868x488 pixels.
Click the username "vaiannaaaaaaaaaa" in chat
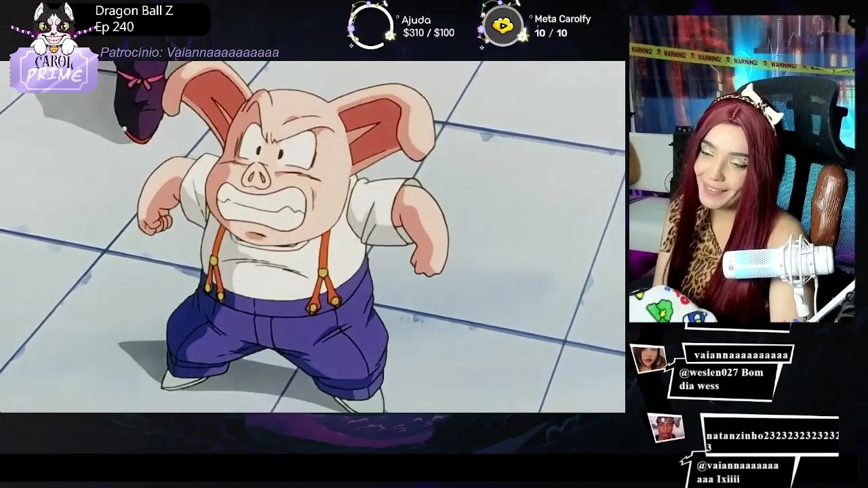pyautogui.click(x=741, y=354)
